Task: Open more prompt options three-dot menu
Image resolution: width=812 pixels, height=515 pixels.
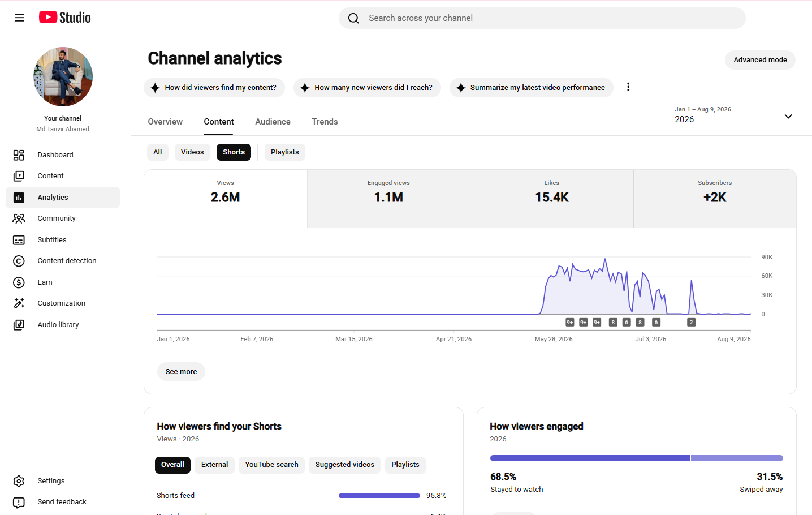Action: pyautogui.click(x=628, y=87)
